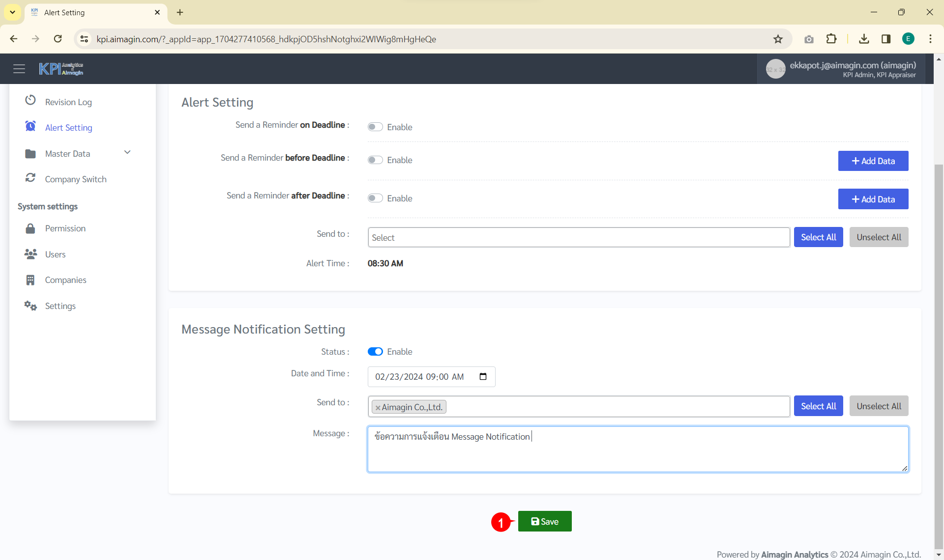Click Add Data for after Deadline reminder
This screenshot has height=560, width=944.
coord(873,199)
